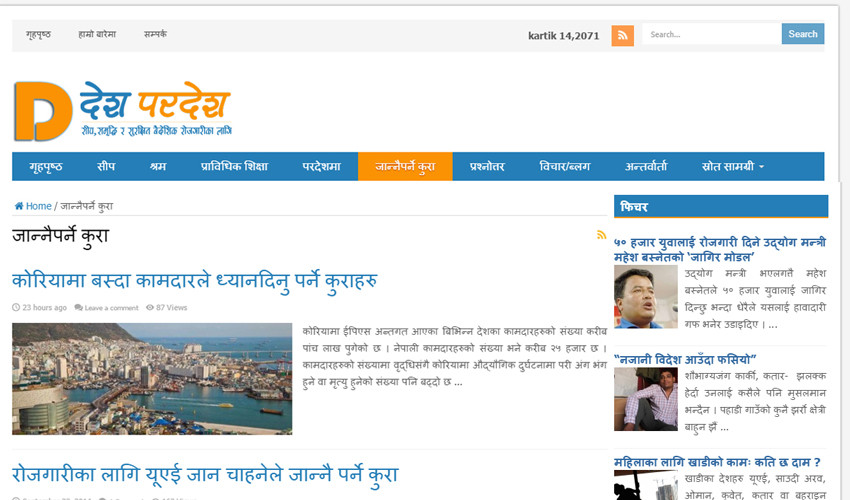
Task: Open feature ५० हजार युवालाई रोजगारी headline
Action: tap(720, 249)
